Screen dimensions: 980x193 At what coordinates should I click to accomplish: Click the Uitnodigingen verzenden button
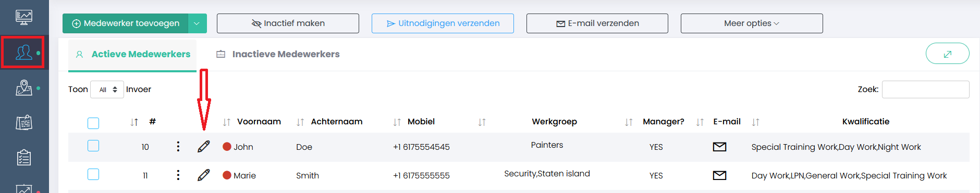[x=443, y=23]
